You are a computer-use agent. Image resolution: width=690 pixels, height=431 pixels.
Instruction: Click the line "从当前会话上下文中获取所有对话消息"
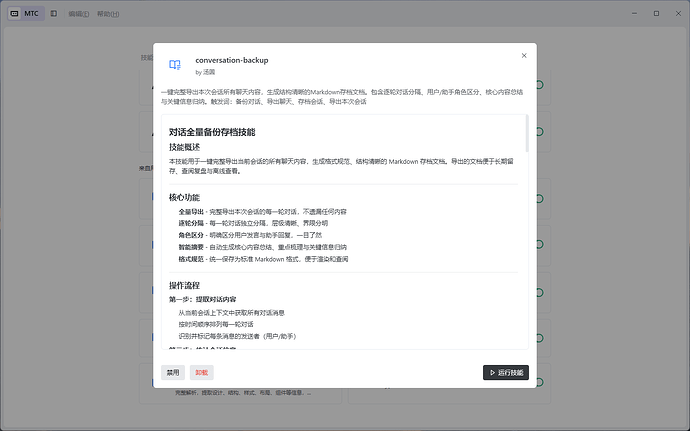(231, 313)
